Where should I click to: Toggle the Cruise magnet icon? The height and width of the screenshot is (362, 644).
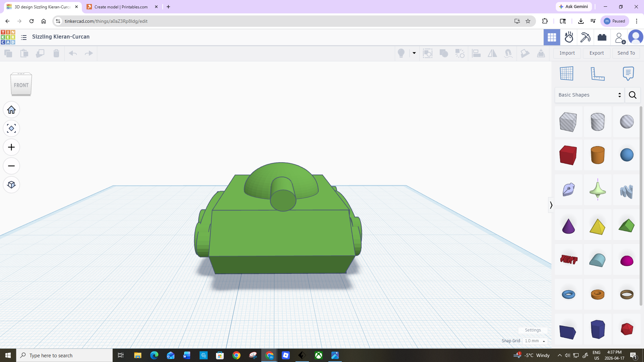pos(508,53)
